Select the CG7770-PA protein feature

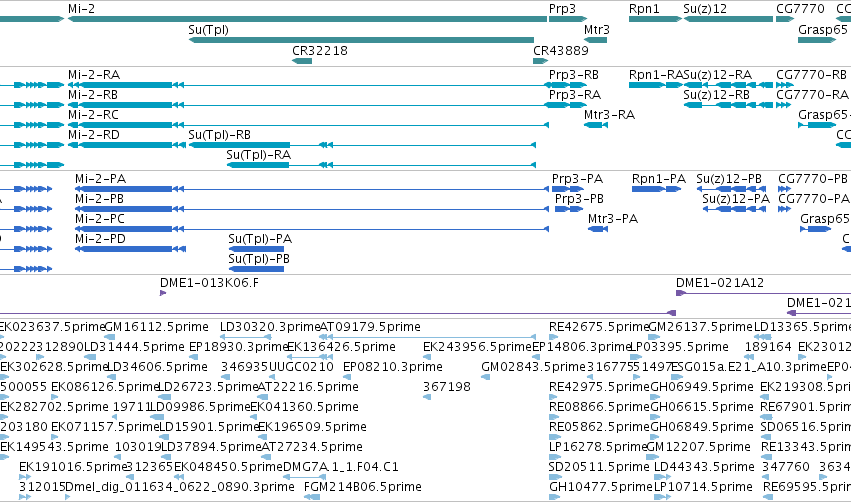coord(784,209)
